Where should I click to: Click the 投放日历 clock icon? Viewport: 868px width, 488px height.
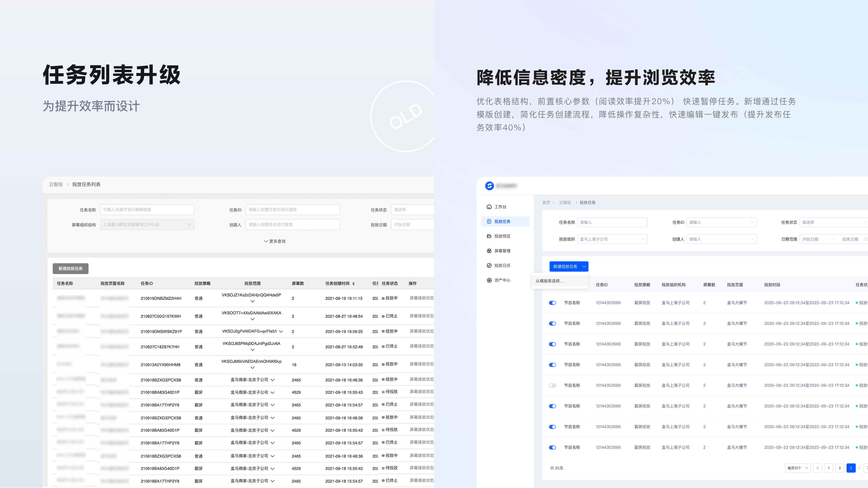(489, 265)
